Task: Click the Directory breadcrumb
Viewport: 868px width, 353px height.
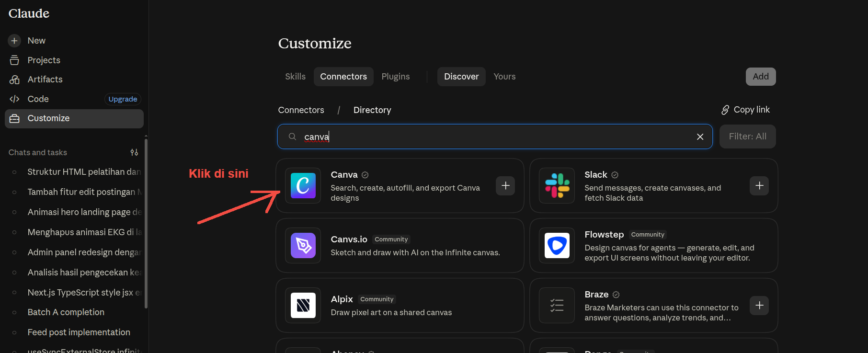Action: [x=372, y=110]
